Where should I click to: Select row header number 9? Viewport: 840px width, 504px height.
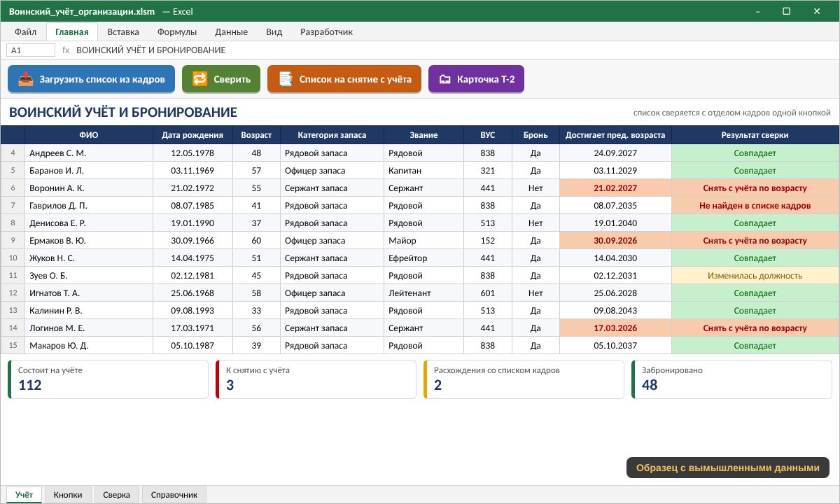pos(13,240)
